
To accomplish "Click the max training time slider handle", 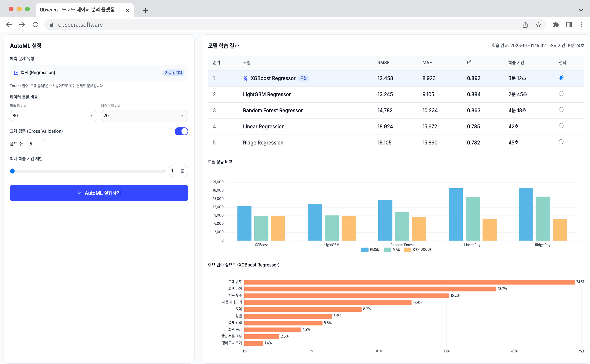I will [x=12, y=171].
